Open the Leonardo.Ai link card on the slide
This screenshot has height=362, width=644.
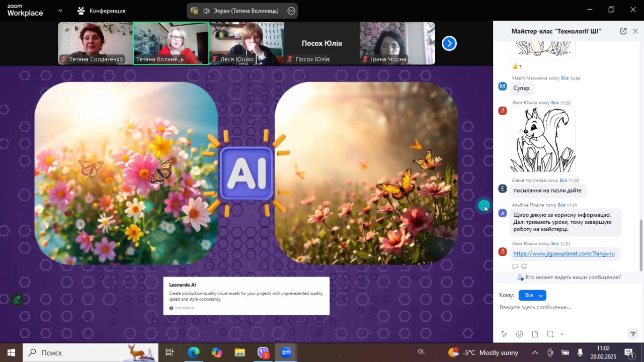click(247, 296)
